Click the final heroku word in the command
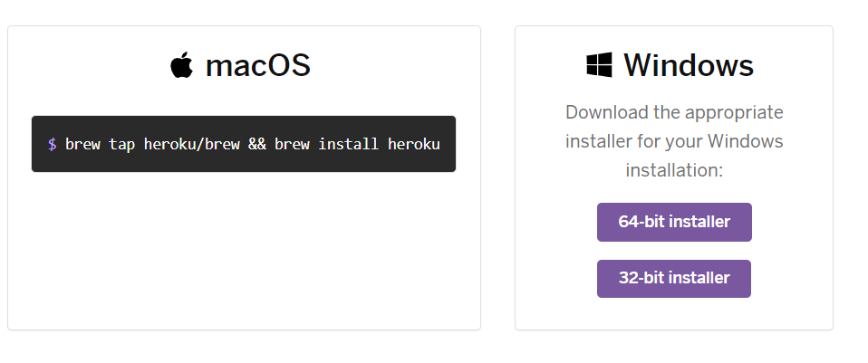Screen dimensions: 868x363 (x=413, y=145)
